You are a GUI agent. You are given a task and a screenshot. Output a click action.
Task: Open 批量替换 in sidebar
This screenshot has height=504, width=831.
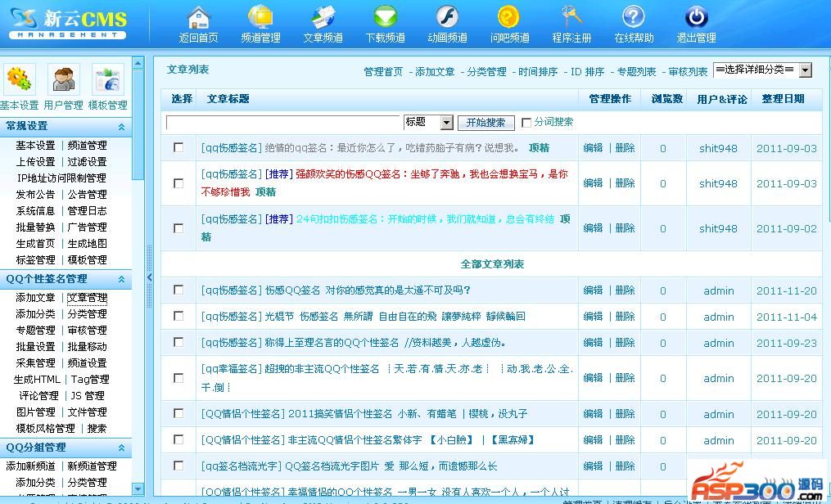[x=35, y=227]
